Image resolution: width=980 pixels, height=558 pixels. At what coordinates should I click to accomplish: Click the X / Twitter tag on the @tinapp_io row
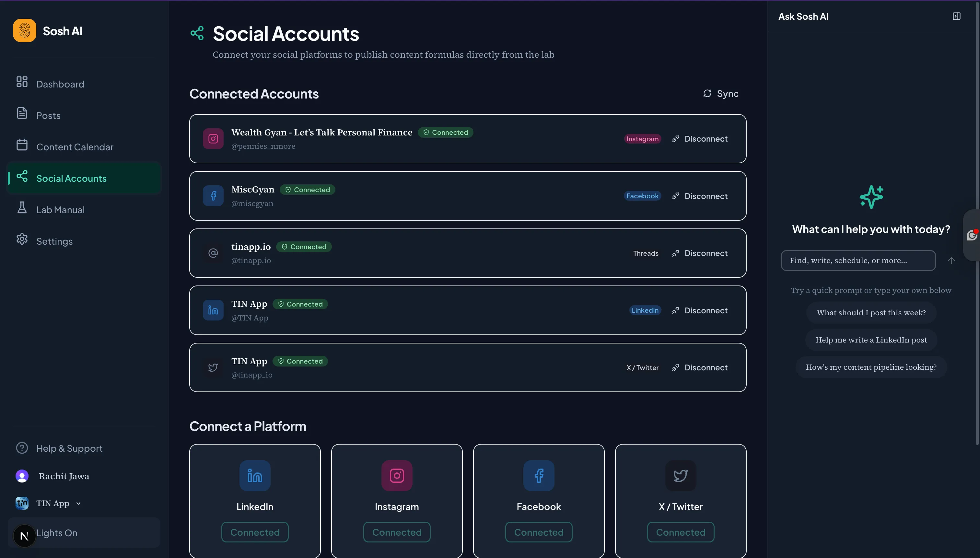642,367
